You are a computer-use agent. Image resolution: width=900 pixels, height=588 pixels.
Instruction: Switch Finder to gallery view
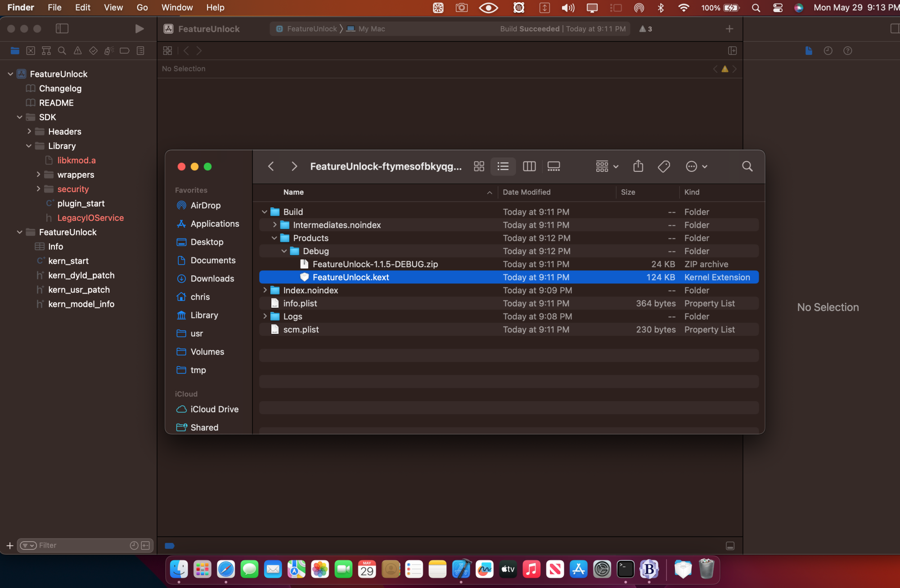[553, 166]
